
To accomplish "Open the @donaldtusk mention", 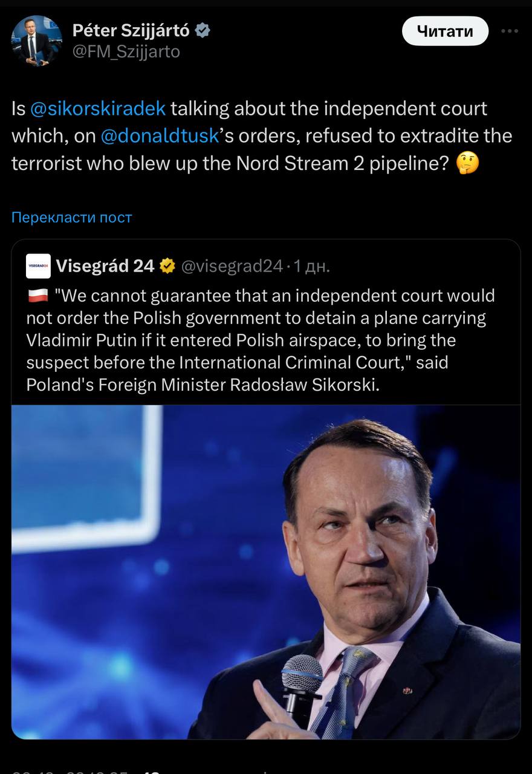I will tap(159, 135).
